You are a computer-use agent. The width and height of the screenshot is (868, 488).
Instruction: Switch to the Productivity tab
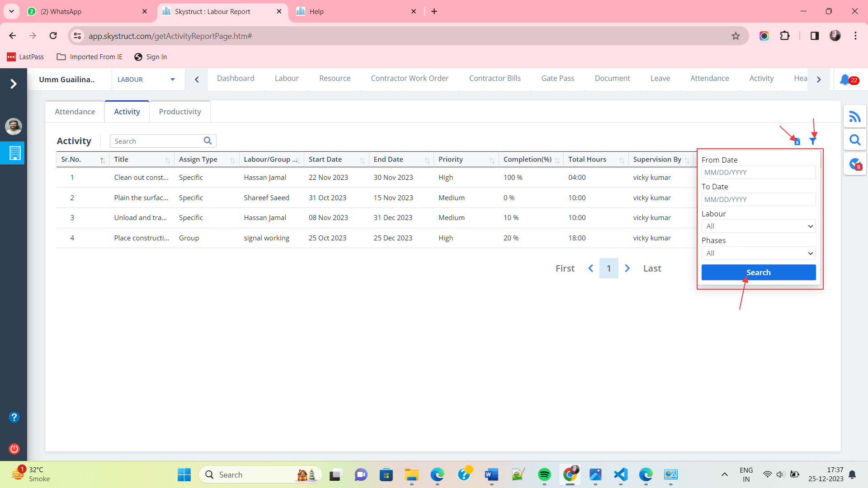tap(179, 112)
